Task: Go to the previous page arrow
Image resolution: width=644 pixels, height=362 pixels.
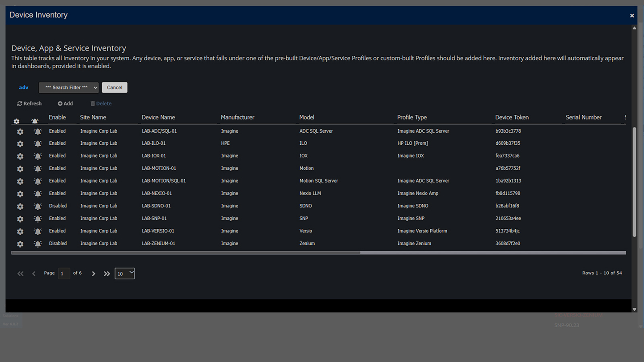Action: point(34,274)
